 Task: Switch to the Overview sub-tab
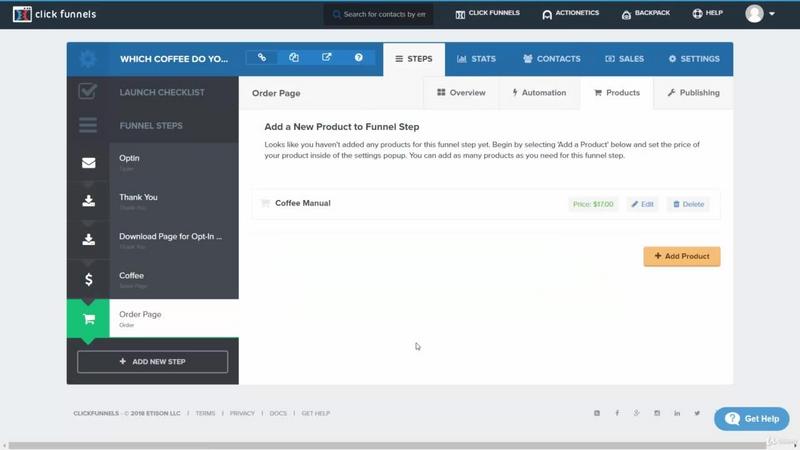tap(461, 93)
